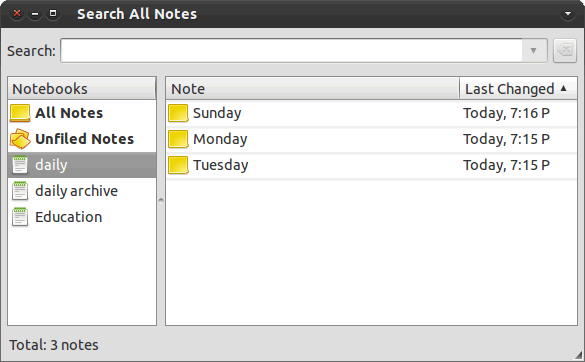Click the daily archive notebook icon
Viewport: 585px width, 362px height.
coord(20,191)
